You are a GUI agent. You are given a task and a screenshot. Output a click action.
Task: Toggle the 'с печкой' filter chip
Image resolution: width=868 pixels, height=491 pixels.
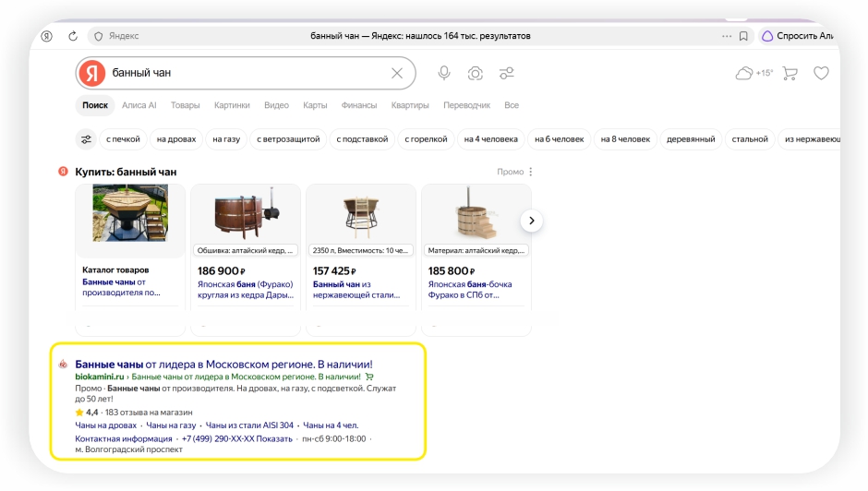pyautogui.click(x=123, y=139)
